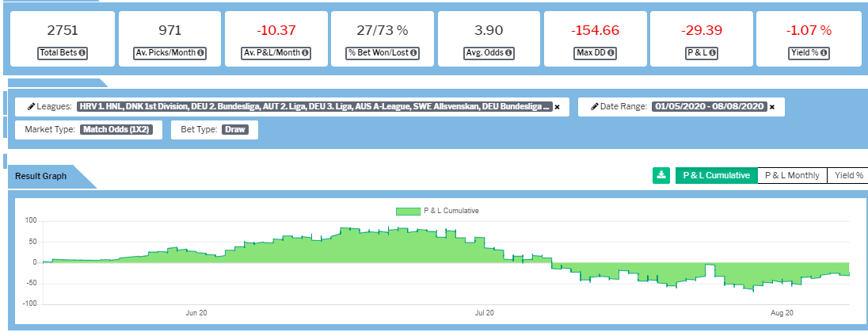Switch to P & L Monthly tab
The width and height of the screenshot is (868, 336).
tap(792, 175)
